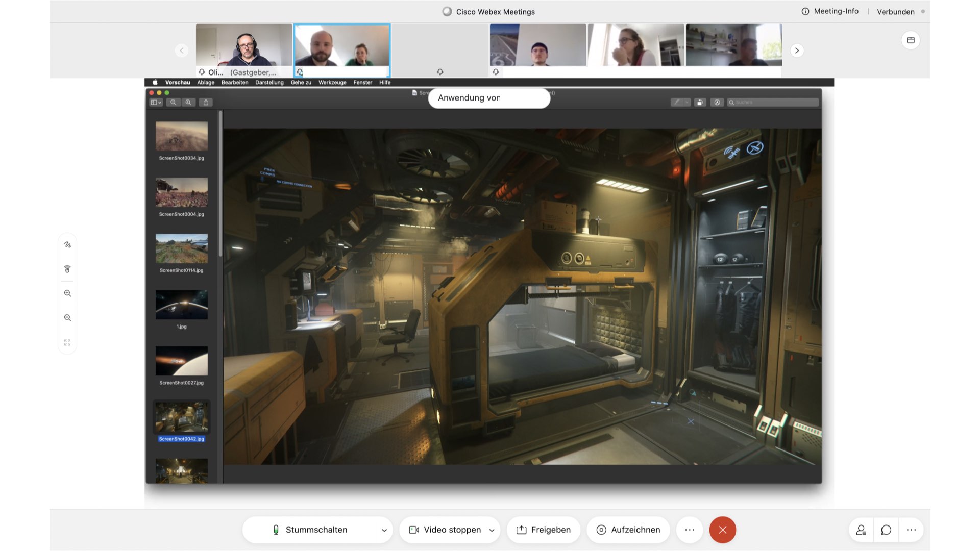Select the highlighted active speaker video tile
This screenshot has width=980, height=551.
point(342,50)
